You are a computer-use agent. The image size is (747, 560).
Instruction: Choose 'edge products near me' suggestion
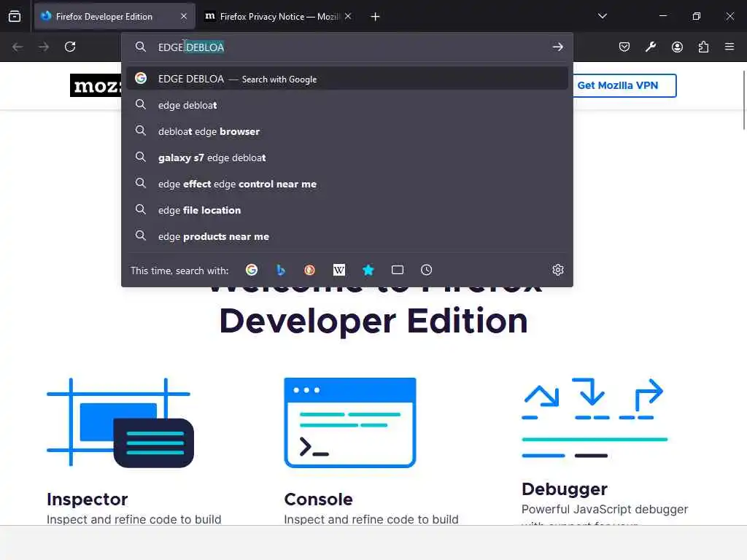click(347, 236)
